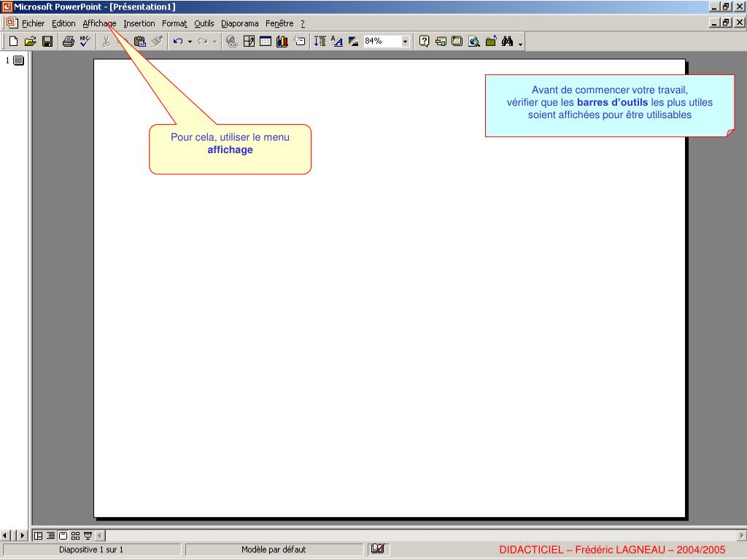Open the Fichier menu
This screenshot has width=747, height=560.
34,23
